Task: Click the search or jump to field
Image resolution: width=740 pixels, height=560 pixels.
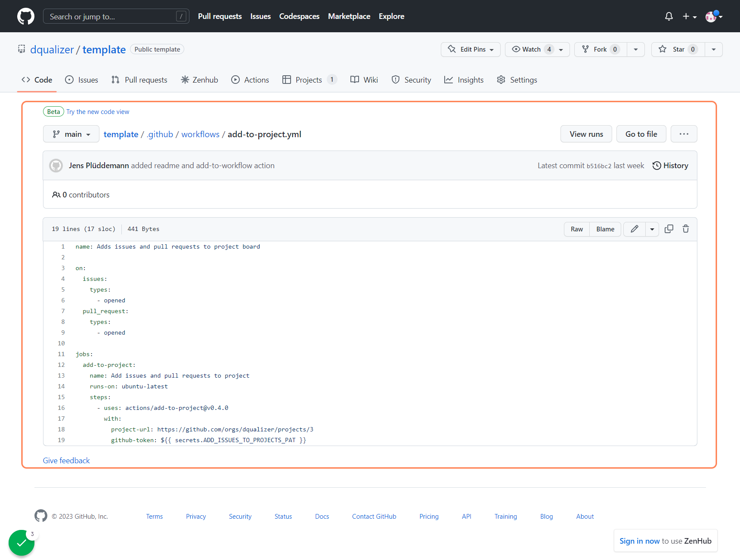Action: (116, 16)
